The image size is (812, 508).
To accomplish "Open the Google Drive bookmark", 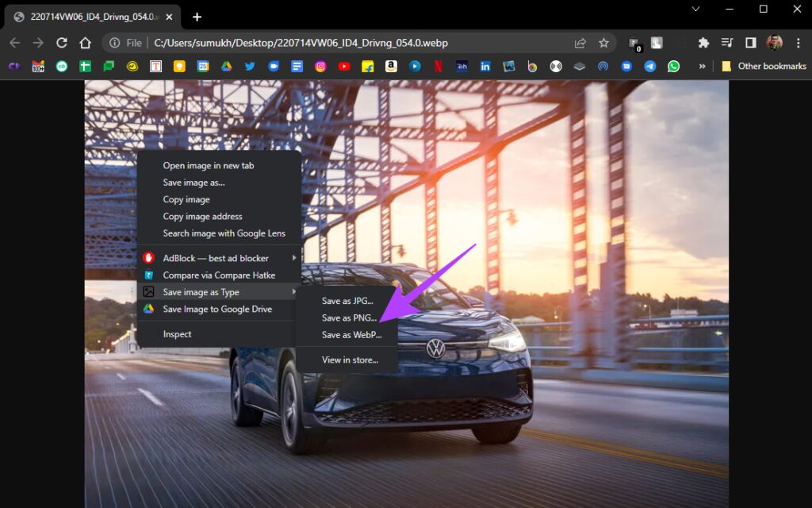I will coord(226,67).
